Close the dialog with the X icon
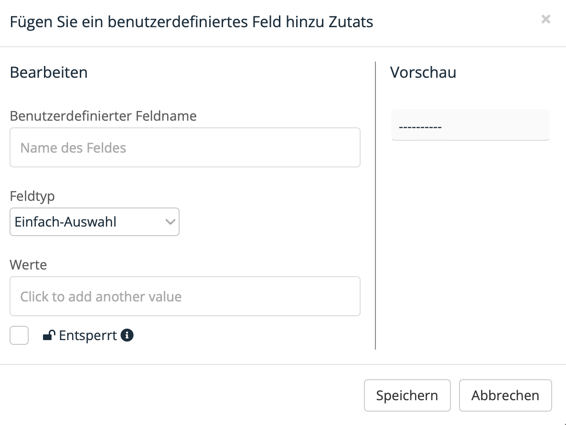Screen dimensions: 566x425 pyautogui.click(x=546, y=19)
